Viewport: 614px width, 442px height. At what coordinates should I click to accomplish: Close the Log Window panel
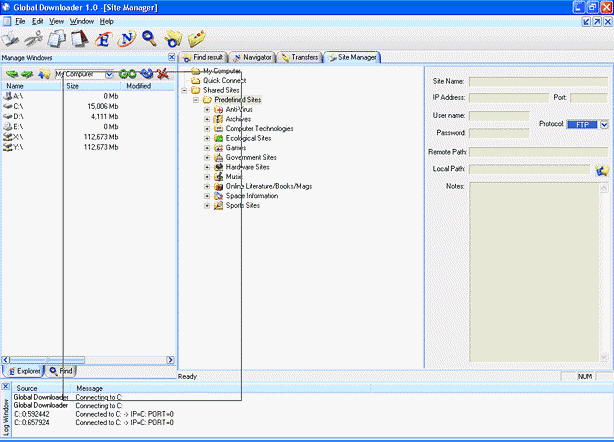pyautogui.click(x=5, y=387)
